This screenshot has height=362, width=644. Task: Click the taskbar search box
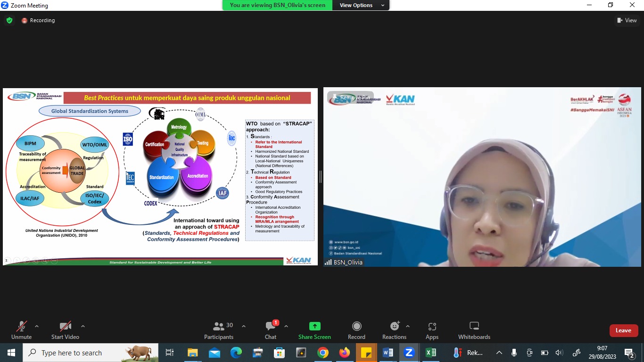tap(91, 353)
